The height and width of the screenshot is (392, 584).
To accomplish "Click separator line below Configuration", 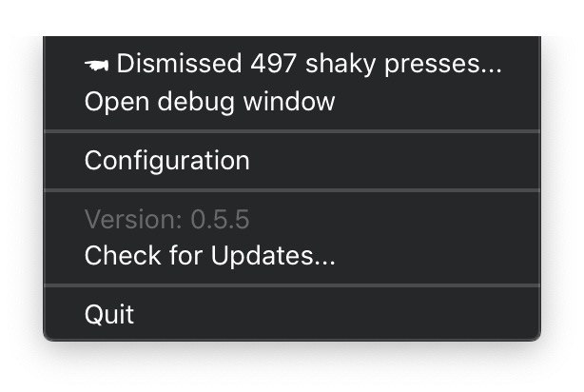I will [x=292, y=190].
